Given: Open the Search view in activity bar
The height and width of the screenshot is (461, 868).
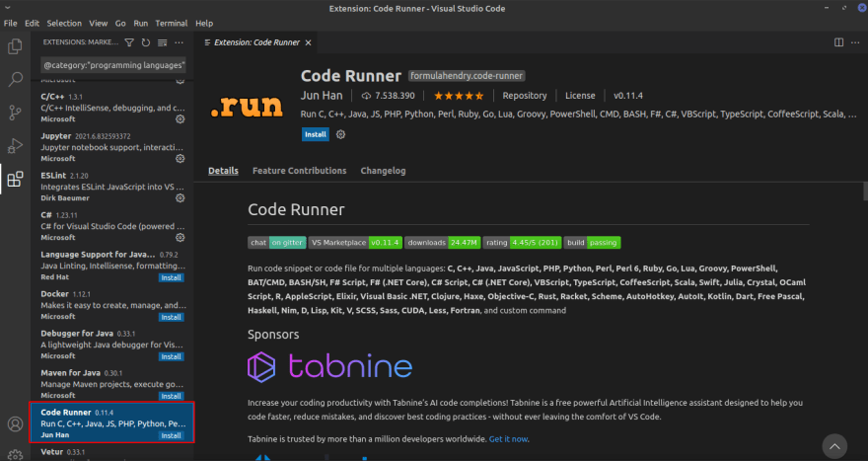Looking at the screenshot, I should (x=15, y=79).
